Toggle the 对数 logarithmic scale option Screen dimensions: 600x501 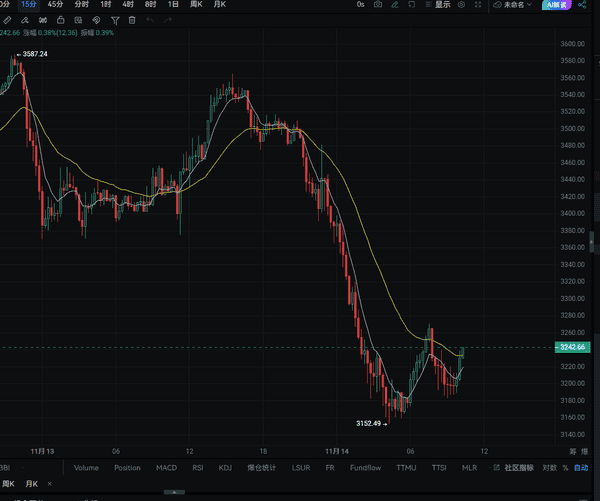click(549, 468)
